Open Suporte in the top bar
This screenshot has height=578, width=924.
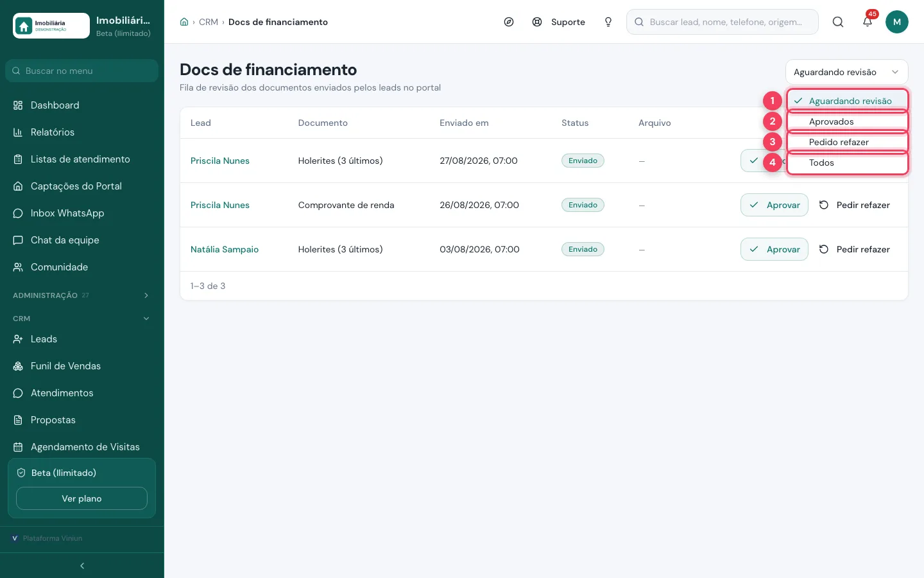558,22
